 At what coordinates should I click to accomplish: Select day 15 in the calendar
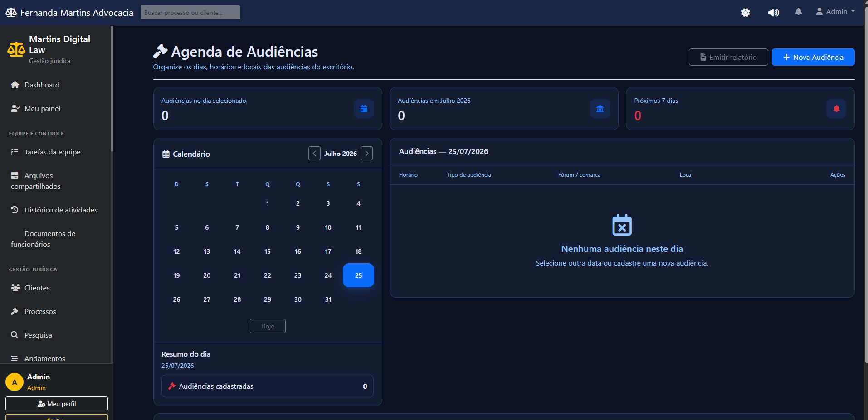coord(268,251)
